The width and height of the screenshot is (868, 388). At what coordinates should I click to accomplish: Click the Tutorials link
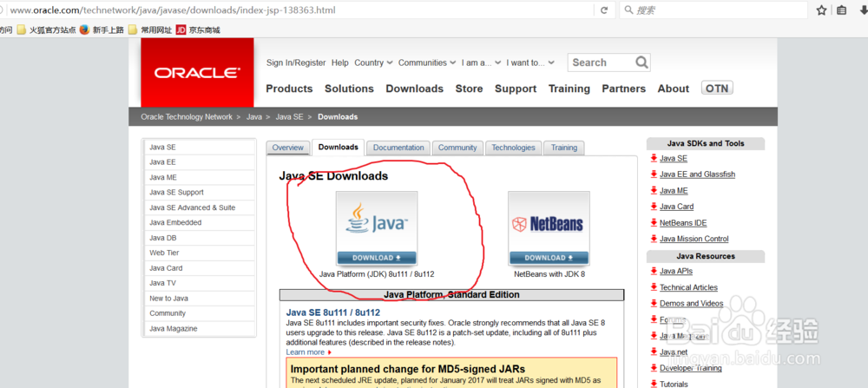coord(674,385)
